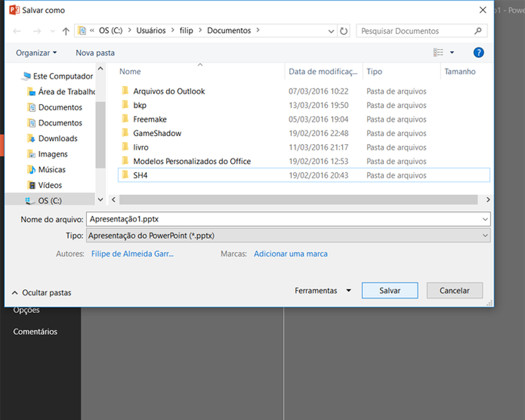Screen dimensions: 525x420
Task: Click the Nova pasta toolbar button
Action: 95,53
